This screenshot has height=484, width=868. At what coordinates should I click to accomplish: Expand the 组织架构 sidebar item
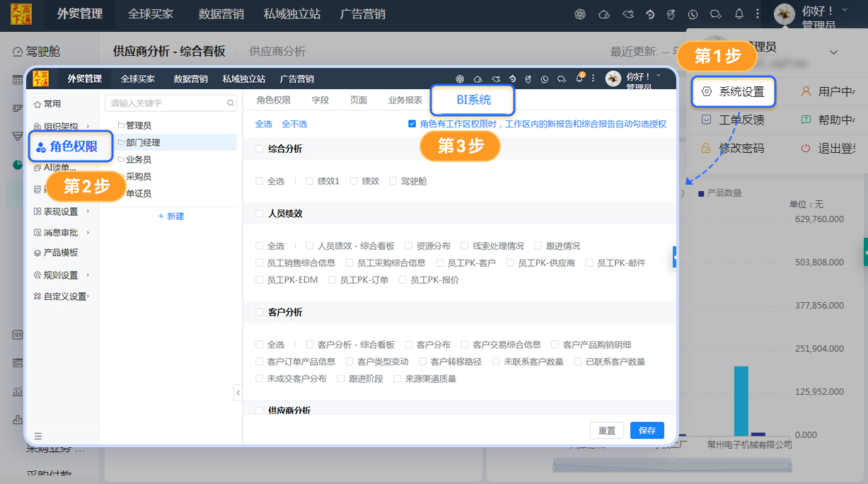(88, 127)
